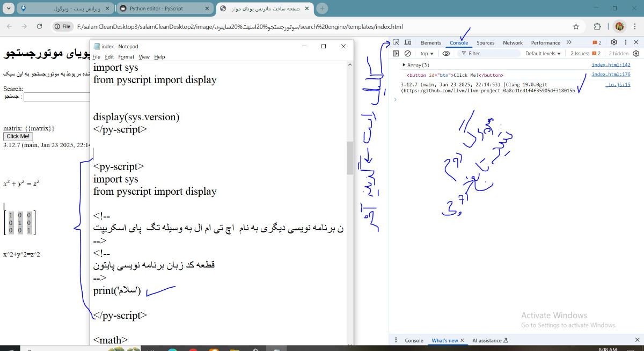Clear the console with the clear icon

pos(407,53)
